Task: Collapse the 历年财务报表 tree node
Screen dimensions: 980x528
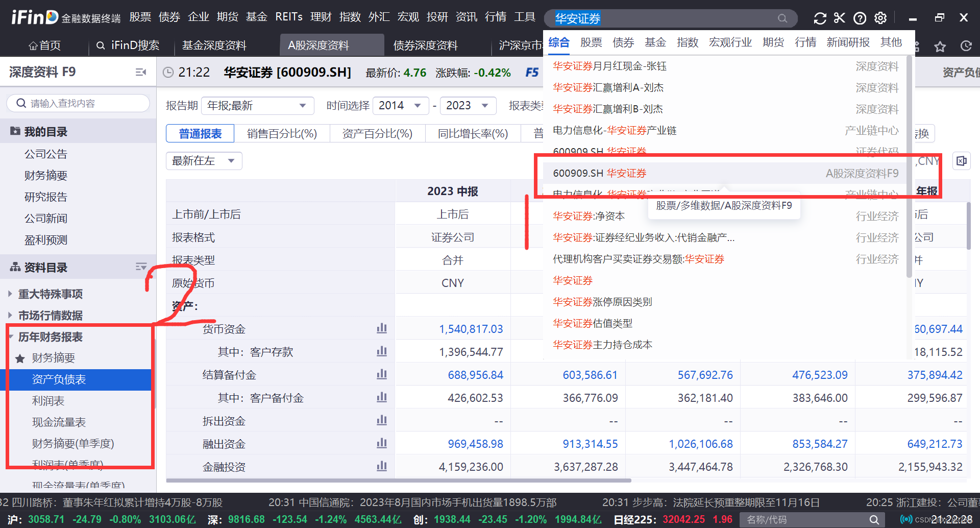Action: (x=11, y=337)
